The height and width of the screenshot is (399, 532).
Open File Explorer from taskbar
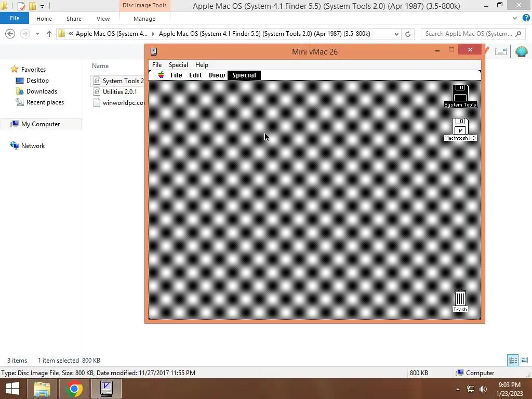[x=42, y=389]
